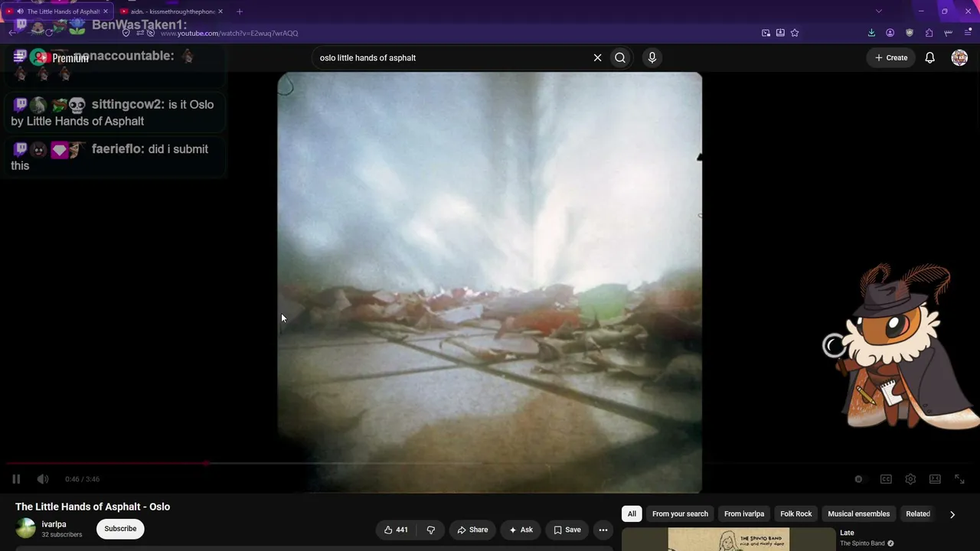Open the Spinto Band video thumbnail
This screenshot has width=980, height=551.
728,540
